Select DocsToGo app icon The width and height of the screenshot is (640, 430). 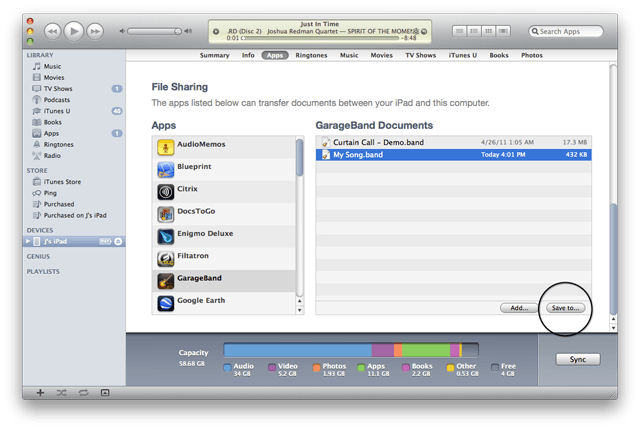pyautogui.click(x=165, y=214)
